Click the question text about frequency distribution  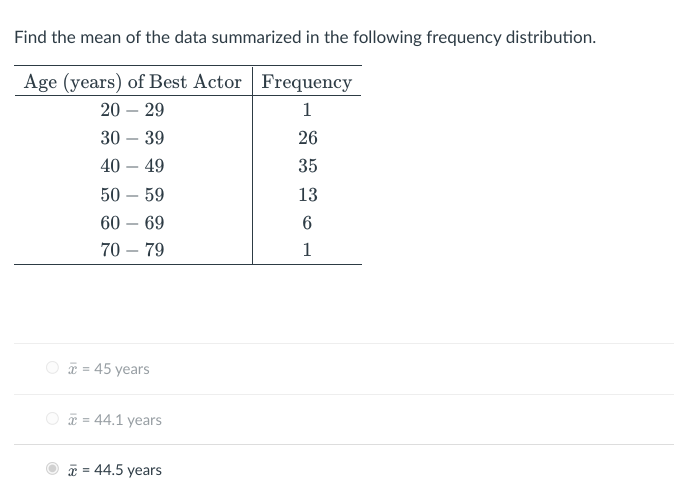coord(305,37)
